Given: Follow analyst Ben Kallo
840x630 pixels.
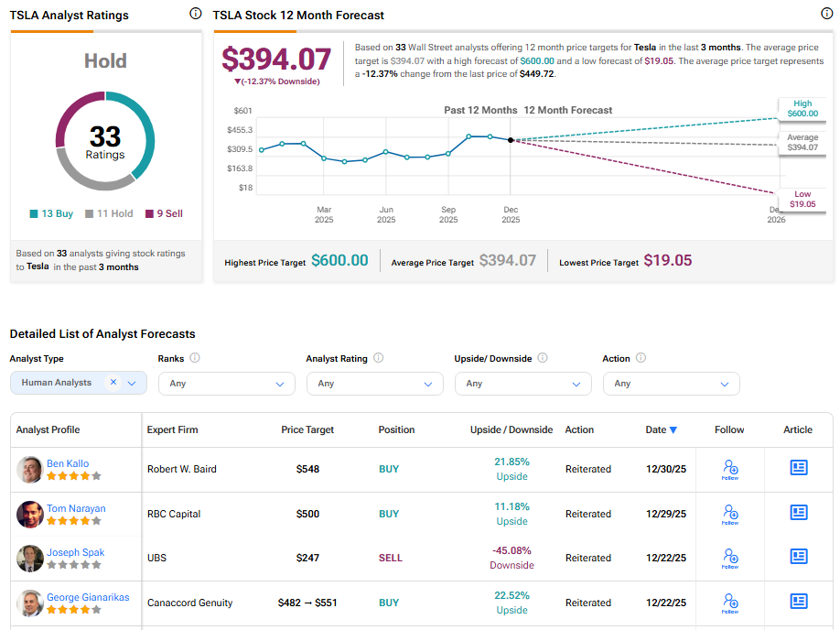Looking at the screenshot, I should pyautogui.click(x=729, y=469).
